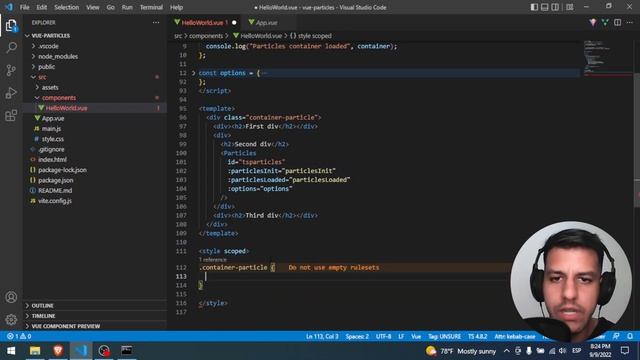Open editor more actions ellipsis
The width and height of the screenshot is (640, 360).
629,22
